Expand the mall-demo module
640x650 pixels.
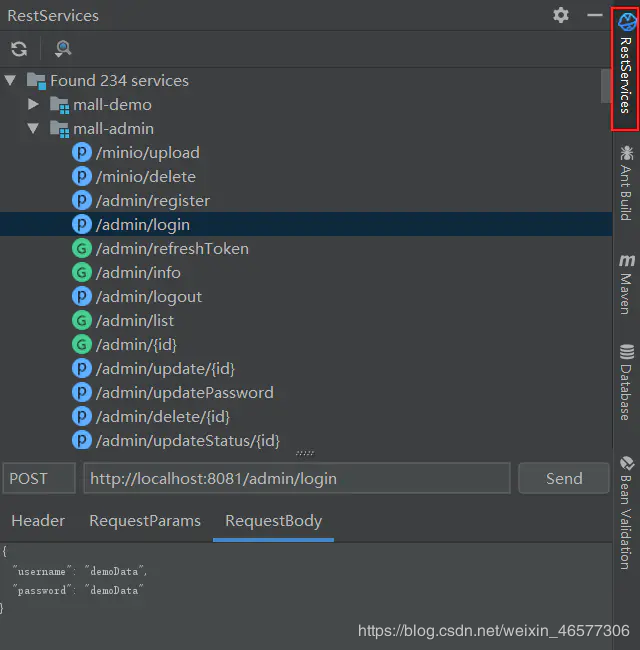33,104
